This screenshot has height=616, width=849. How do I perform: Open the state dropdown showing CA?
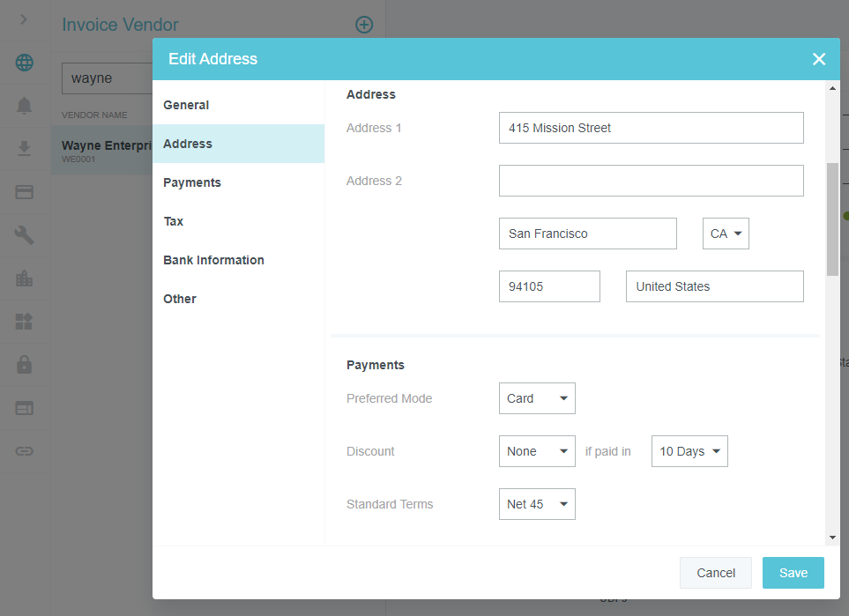(x=726, y=234)
